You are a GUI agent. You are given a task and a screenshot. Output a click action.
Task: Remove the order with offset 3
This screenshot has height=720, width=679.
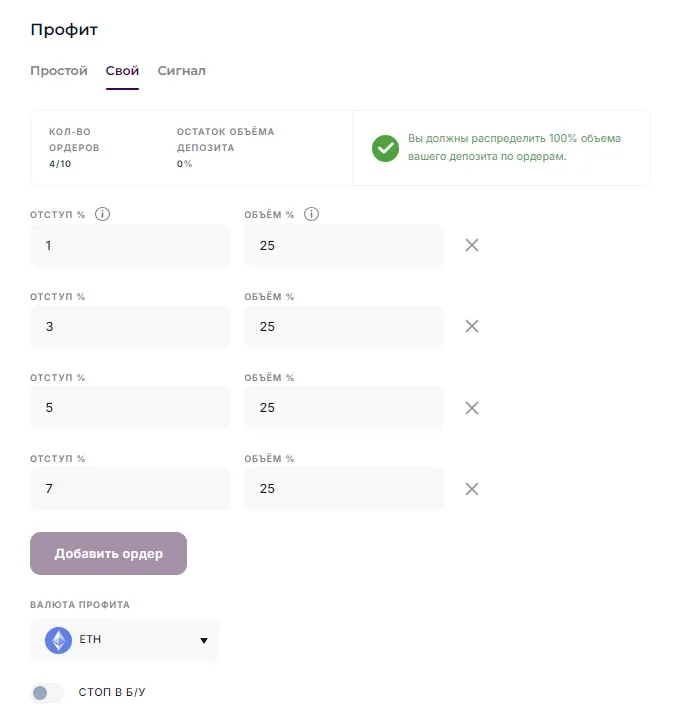tap(472, 326)
